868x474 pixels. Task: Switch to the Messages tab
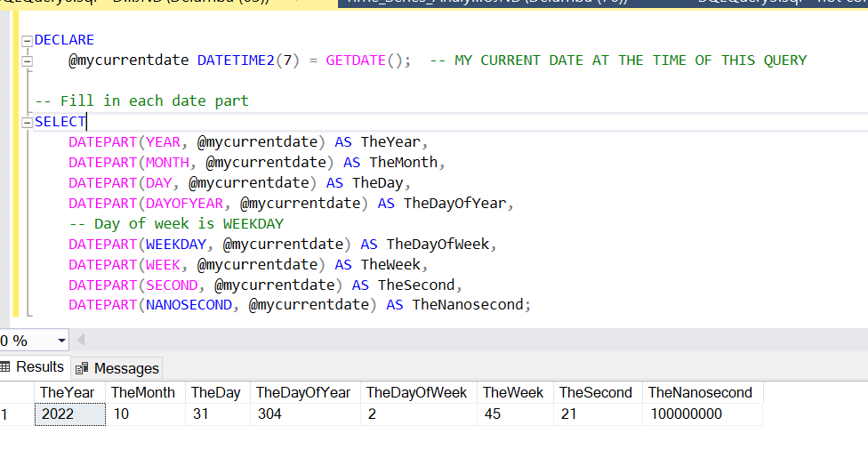[x=117, y=368]
